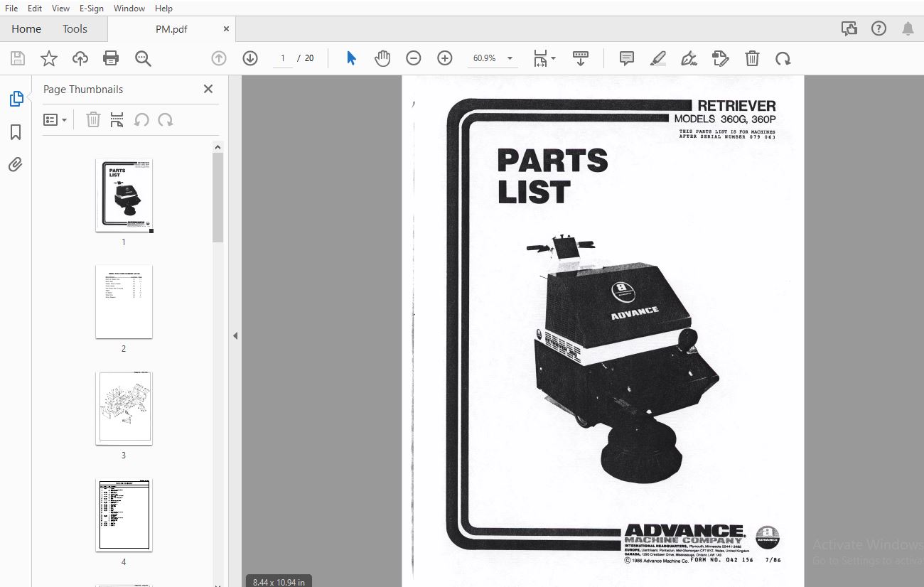Upload file to cloud icon
924x587 pixels.
[80, 58]
